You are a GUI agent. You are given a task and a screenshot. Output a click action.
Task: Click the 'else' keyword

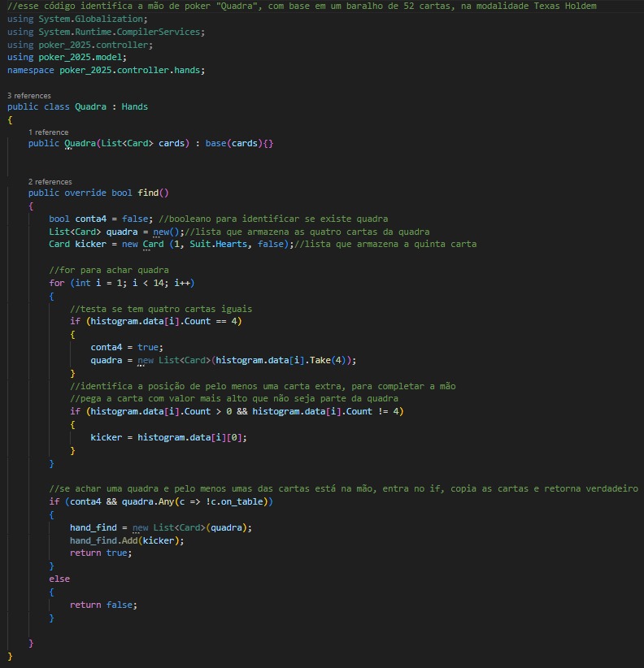[59, 579]
